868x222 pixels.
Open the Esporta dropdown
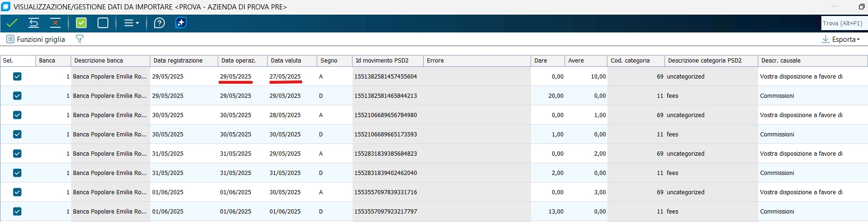coord(841,40)
